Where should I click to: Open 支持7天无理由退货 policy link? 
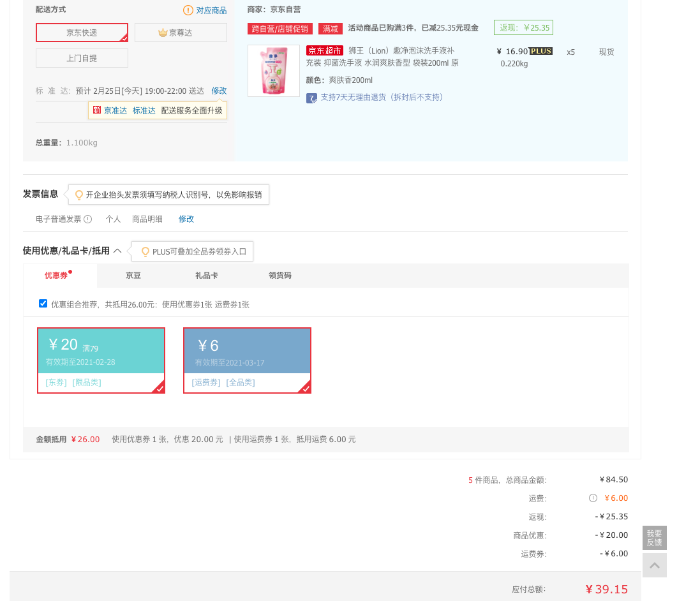click(x=382, y=98)
